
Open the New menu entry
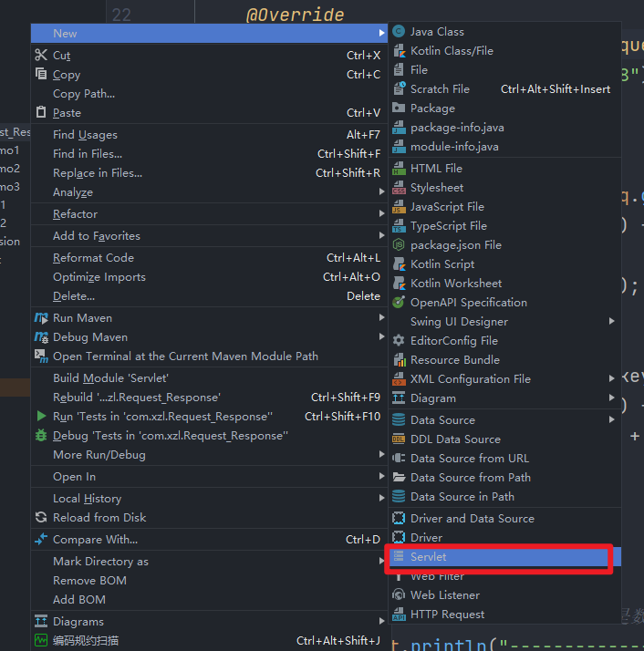coord(210,33)
